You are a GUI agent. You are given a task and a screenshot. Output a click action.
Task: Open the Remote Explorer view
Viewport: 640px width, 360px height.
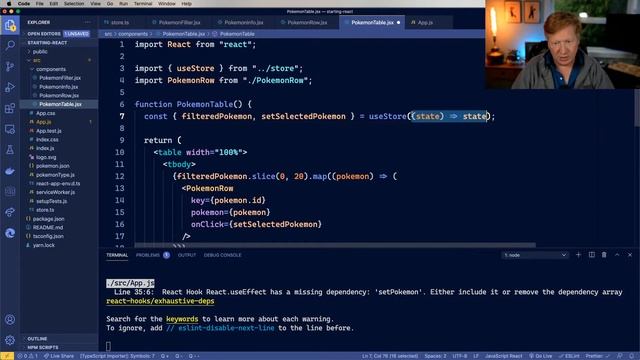[x=10, y=129]
